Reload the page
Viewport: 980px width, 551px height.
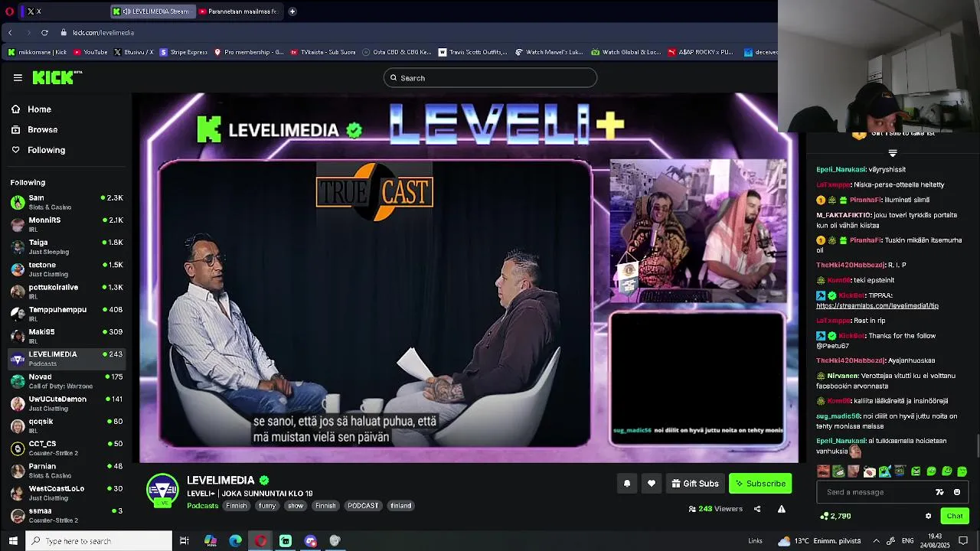tap(44, 32)
